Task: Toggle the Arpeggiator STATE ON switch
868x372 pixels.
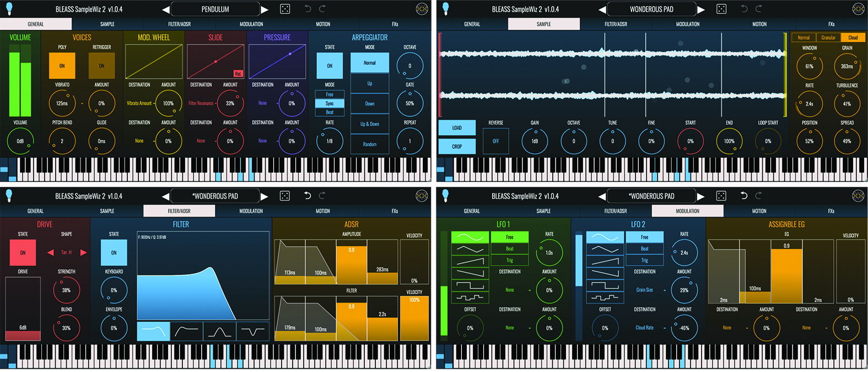Action: coord(330,66)
